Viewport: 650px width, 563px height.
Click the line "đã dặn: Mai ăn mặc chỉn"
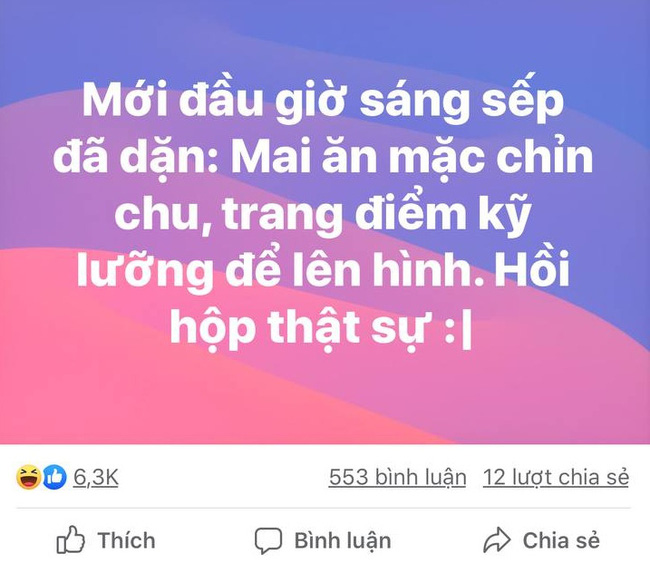[323, 158]
